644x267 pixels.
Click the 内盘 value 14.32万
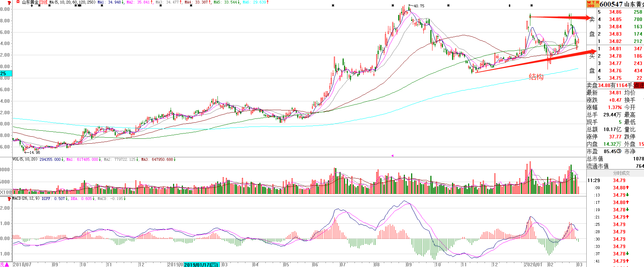pyautogui.click(x=612, y=144)
